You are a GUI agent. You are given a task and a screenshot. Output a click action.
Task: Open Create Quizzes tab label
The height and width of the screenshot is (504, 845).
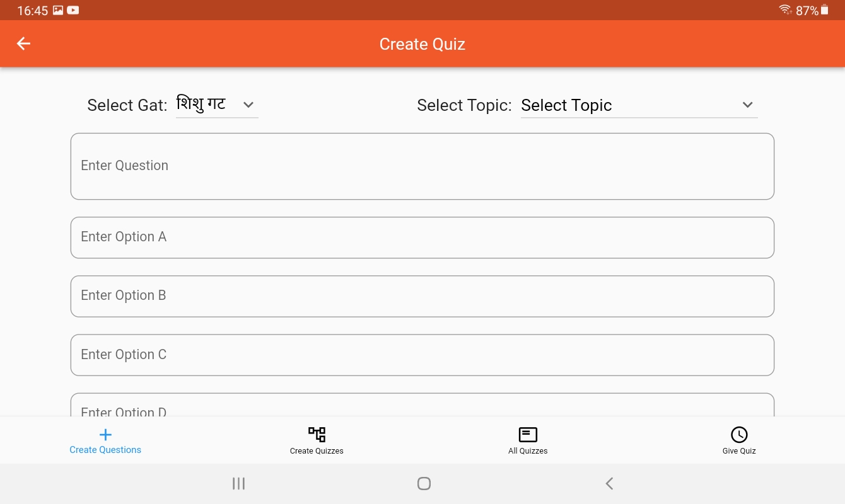[317, 451]
